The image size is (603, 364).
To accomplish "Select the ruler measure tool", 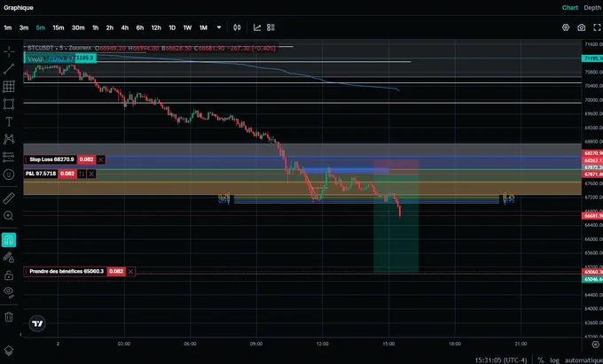I will (x=9, y=198).
